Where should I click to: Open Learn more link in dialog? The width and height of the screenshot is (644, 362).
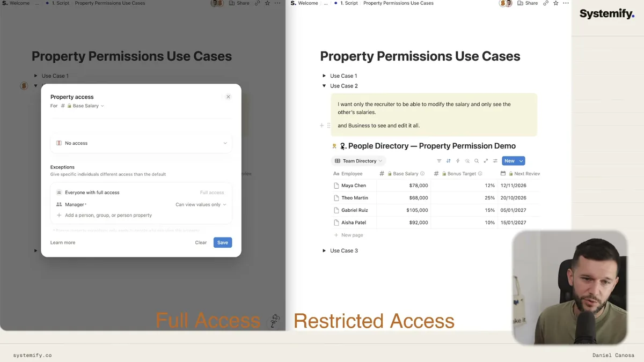63,242
